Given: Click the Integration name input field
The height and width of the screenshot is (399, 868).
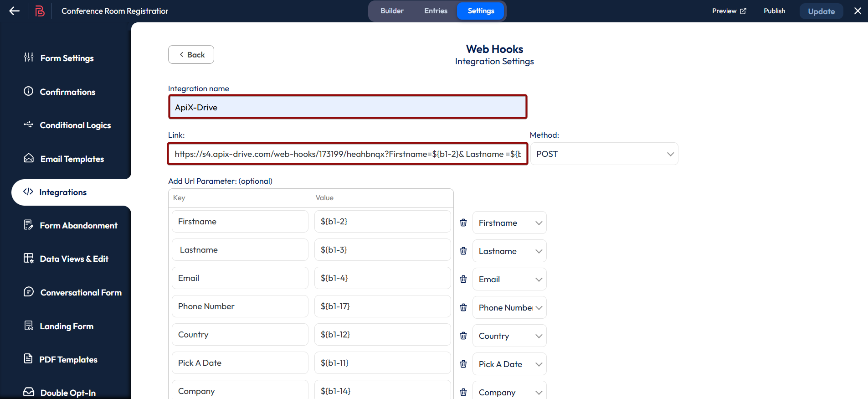Looking at the screenshot, I should [348, 107].
